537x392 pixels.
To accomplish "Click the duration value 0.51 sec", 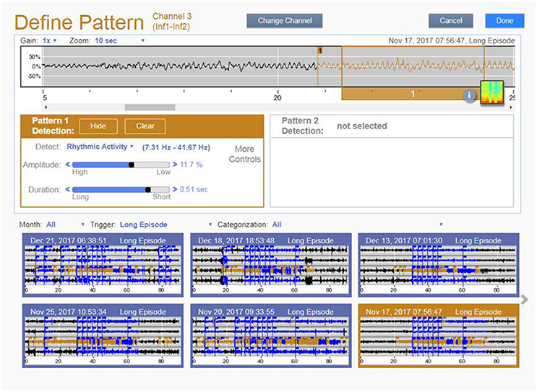I will pos(194,189).
